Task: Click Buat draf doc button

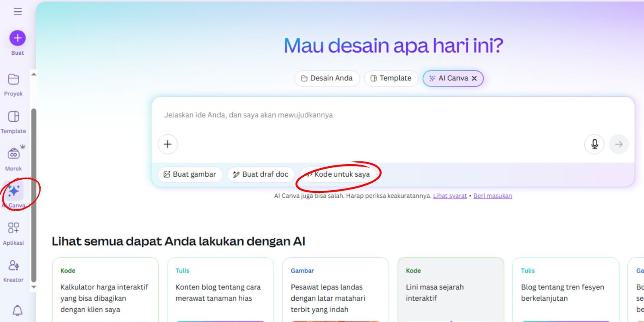Action: point(261,174)
